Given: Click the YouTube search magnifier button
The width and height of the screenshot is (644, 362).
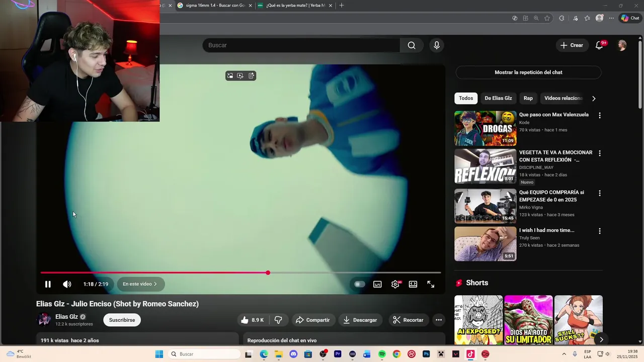Looking at the screenshot, I should (x=412, y=45).
